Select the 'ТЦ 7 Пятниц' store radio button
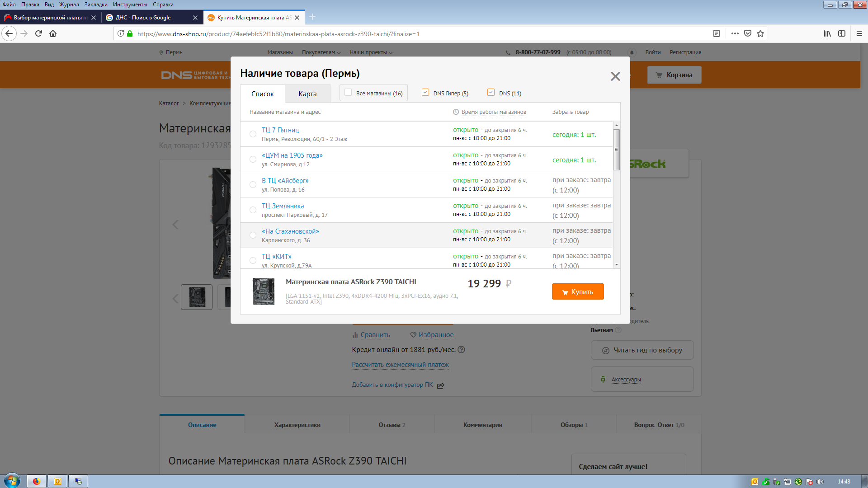 click(x=253, y=134)
